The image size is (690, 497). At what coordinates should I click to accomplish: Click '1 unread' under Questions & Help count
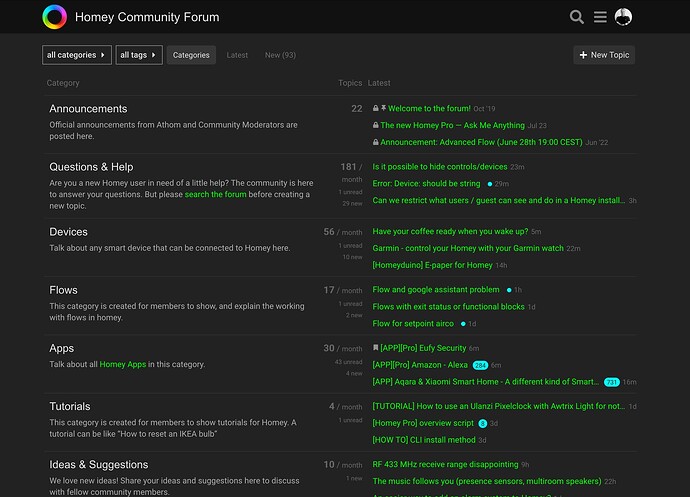click(x=350, y=192)
